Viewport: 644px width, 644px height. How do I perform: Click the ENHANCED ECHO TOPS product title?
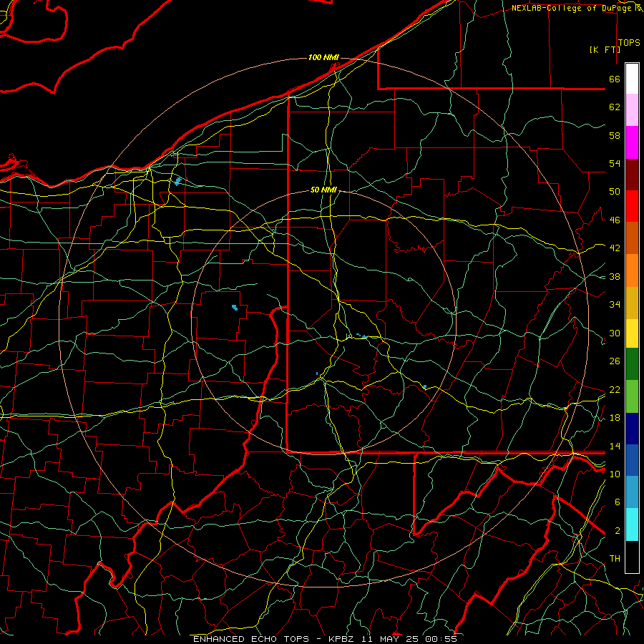[251, 639]
